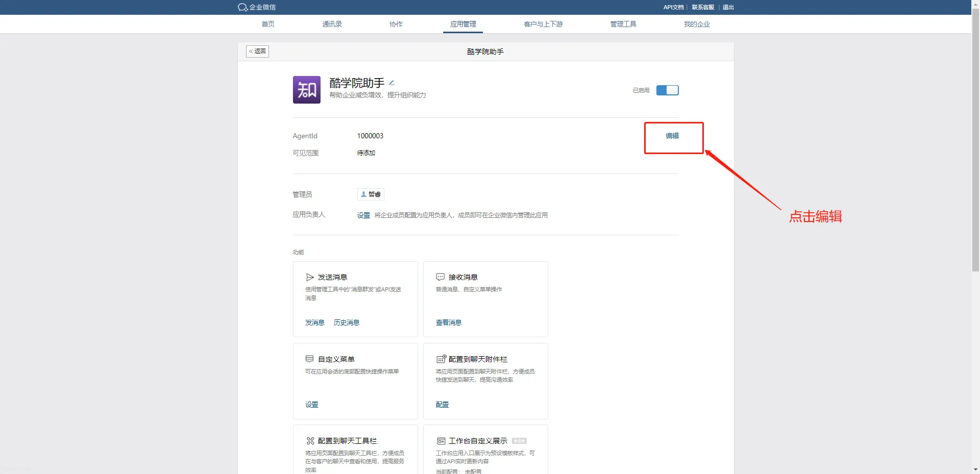980x474 pixels.
Task: Open the 管理工具 tab
Action: point(623,24)
